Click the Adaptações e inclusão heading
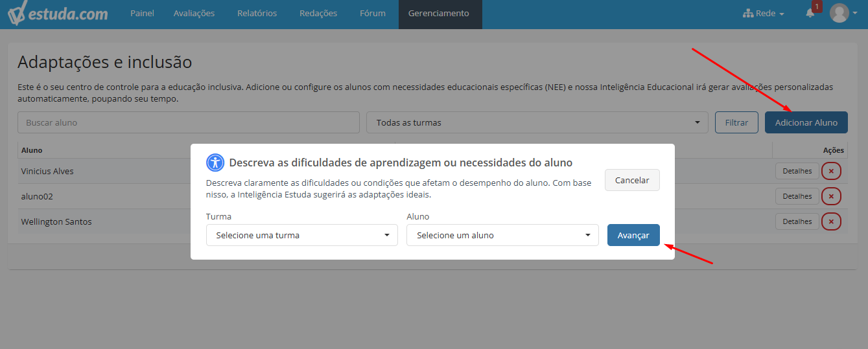868x349 pixels. pyautogui.click(x=105, y=62)
